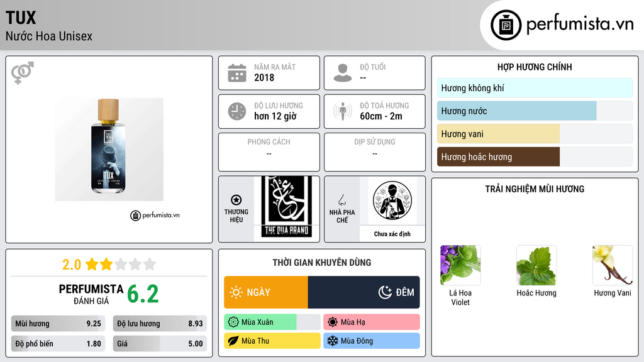Click the Hương vani accord bar
Image resolution: width=644 pixels, height=362 pixels.
click(535, 134)
